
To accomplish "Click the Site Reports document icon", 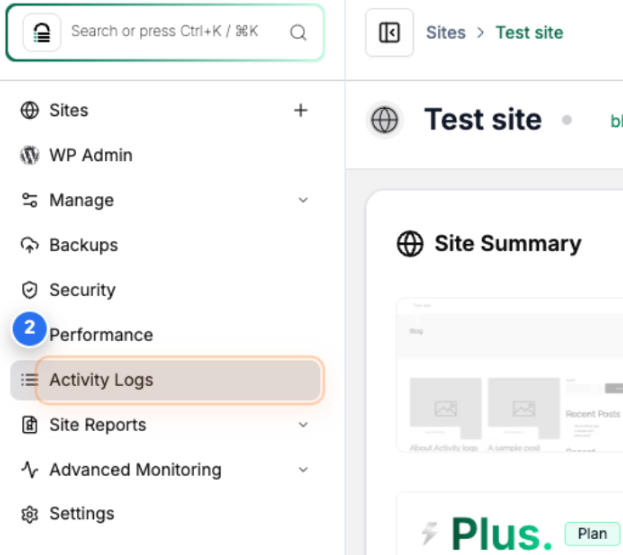I will (x=30, y=425).
